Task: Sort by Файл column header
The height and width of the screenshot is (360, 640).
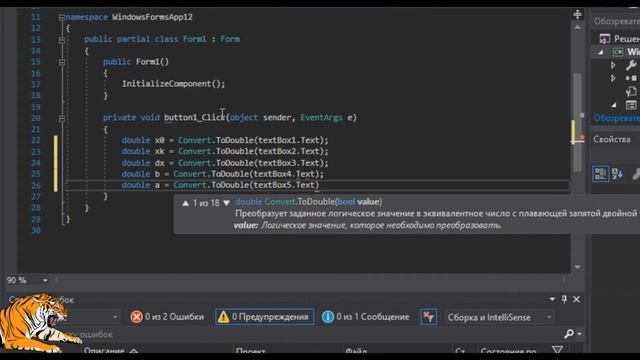Action: [356, 351]
